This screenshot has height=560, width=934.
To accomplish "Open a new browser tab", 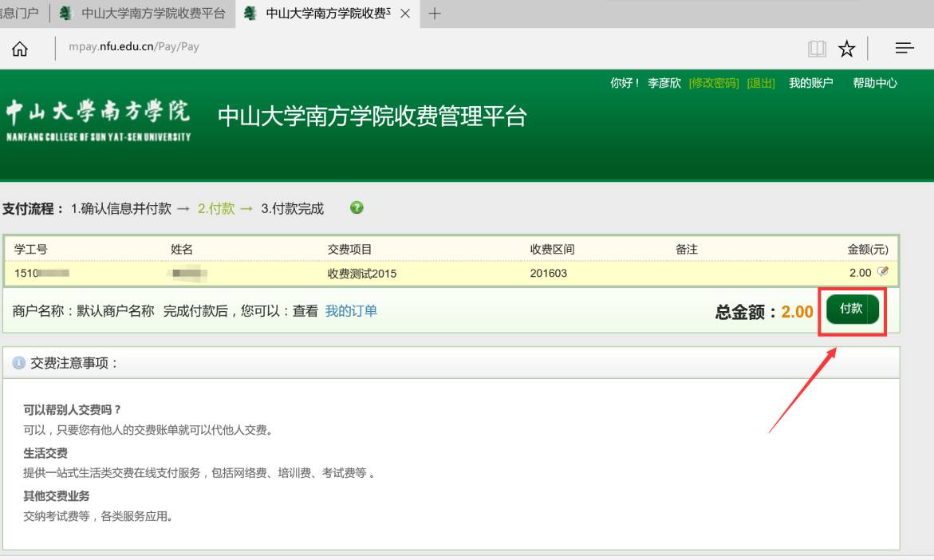I will [435, 13].
